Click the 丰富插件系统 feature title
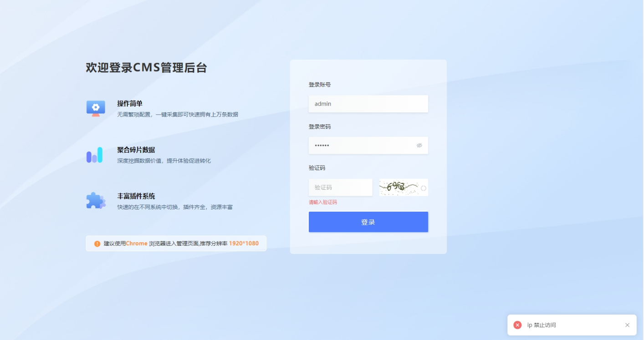Screen dimensions: 644x340 [x=136, y=196]
